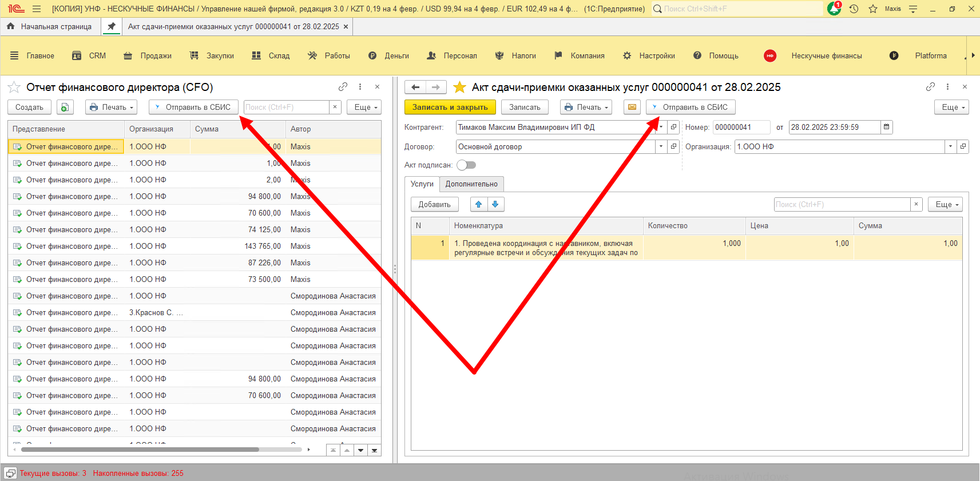Toggle the Акт подписан switch

(466, 165)
